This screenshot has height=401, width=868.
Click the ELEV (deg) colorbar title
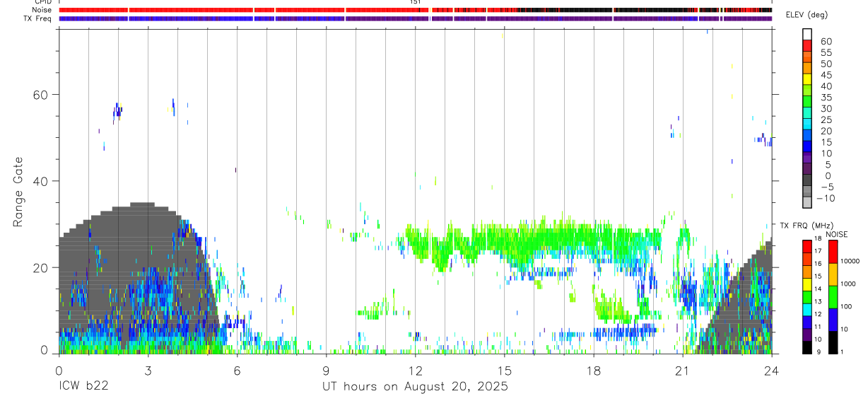[807, 15]
